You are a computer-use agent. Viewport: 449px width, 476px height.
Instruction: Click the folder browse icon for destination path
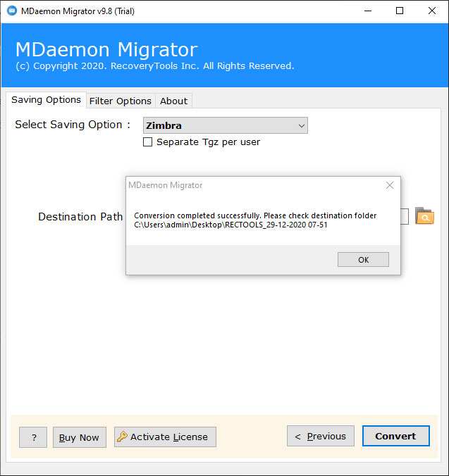(x=424, y=216)
